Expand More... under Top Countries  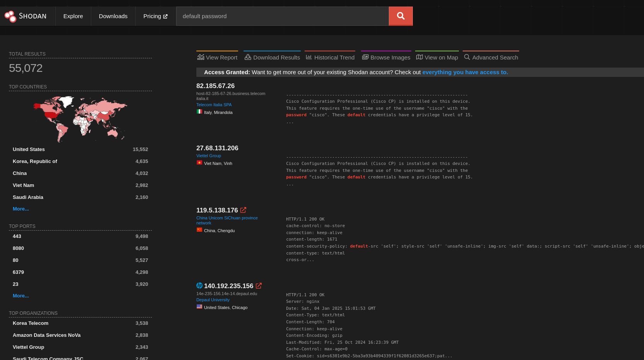pos(21,209)
